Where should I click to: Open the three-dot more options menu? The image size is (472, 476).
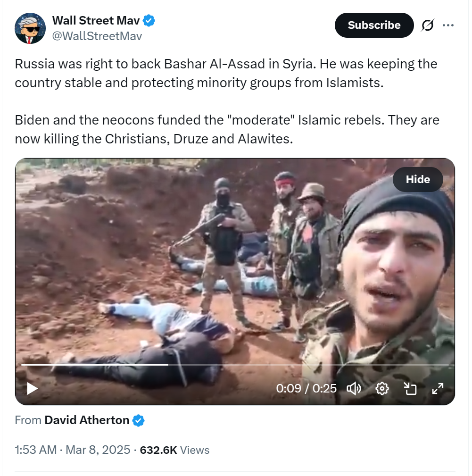pos(448,25)
